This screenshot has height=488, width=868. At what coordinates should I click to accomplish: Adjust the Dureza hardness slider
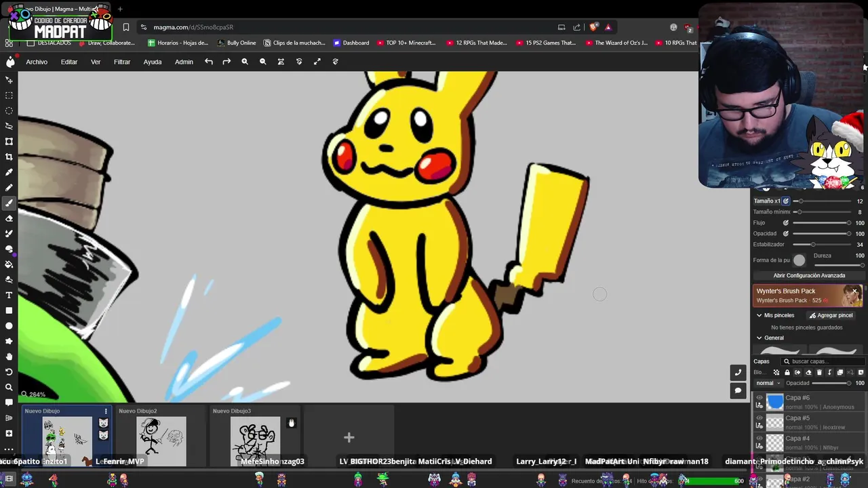pos(839,265)
